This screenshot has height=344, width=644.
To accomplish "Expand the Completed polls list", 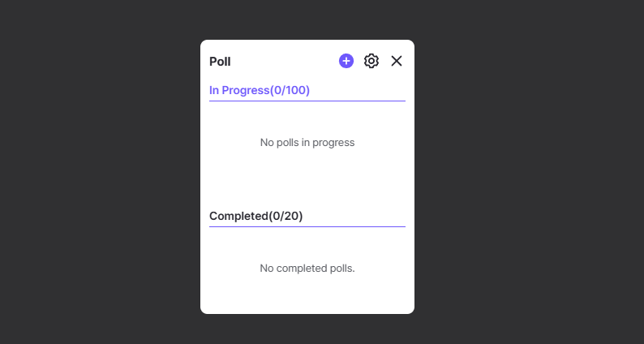I will (x=256, y=216).
